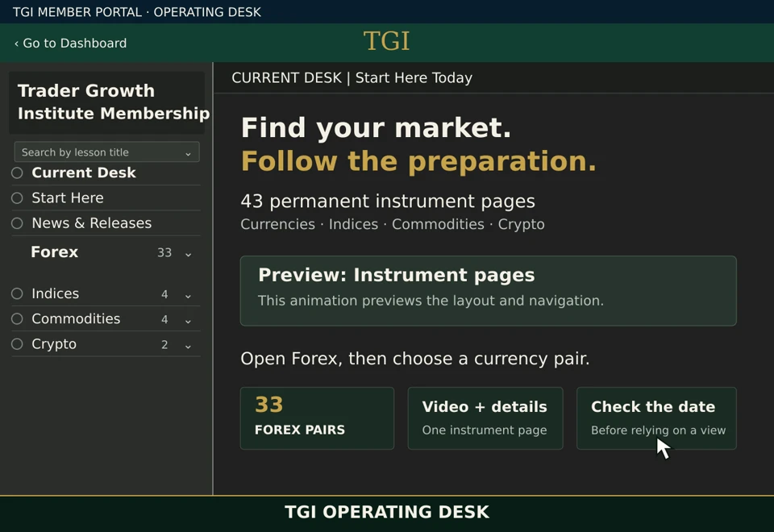774x532 pixels.
Task: Open the Check the date card
Action: coord(656,418)
